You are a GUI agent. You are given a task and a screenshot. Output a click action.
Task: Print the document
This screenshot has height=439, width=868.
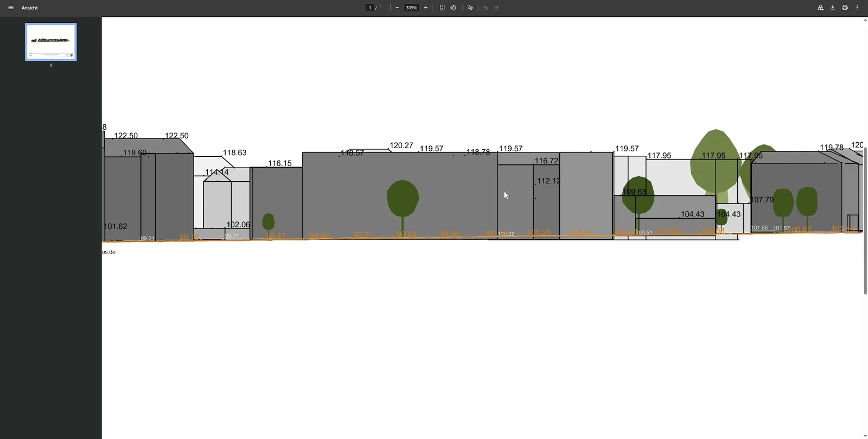click(x=845, y=8)
